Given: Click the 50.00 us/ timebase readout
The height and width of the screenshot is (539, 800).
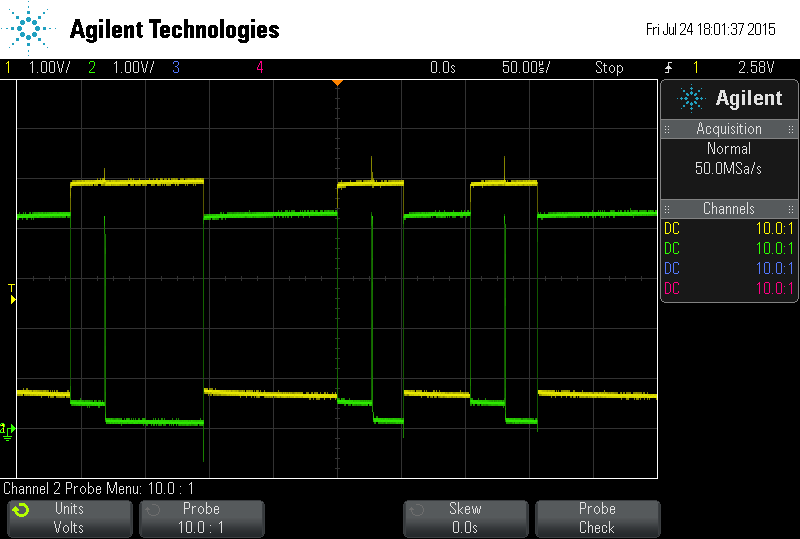Looking at the screenshot, I should pyautogui.click(x=526, y=67).
